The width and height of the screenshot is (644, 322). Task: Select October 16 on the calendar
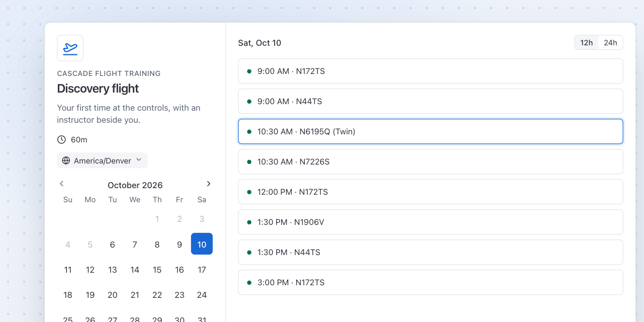point(180,269)
